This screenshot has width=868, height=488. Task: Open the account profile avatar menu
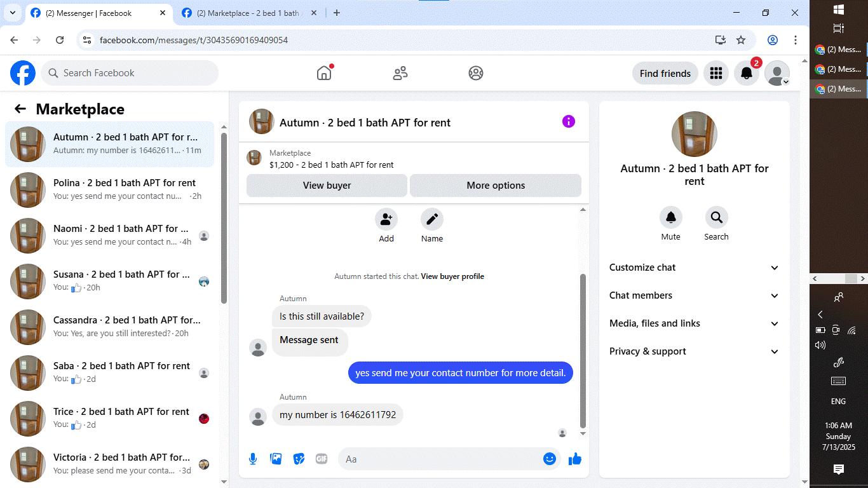777,73
